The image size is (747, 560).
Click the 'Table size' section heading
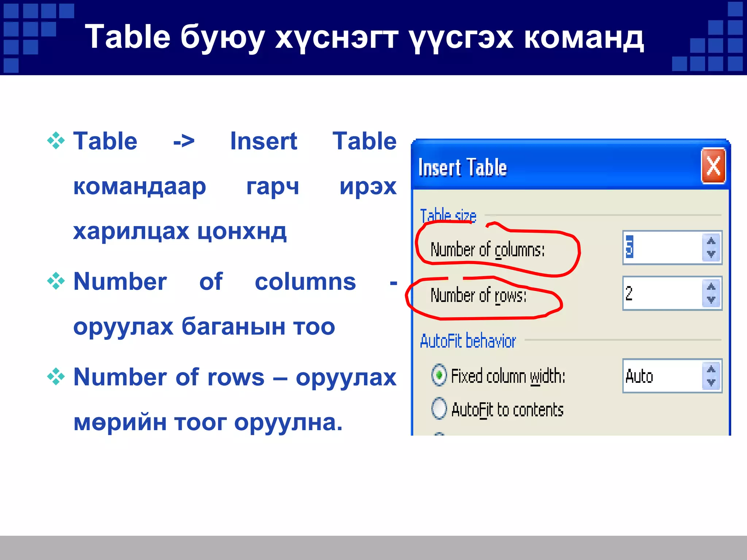[x=448, y=215]
